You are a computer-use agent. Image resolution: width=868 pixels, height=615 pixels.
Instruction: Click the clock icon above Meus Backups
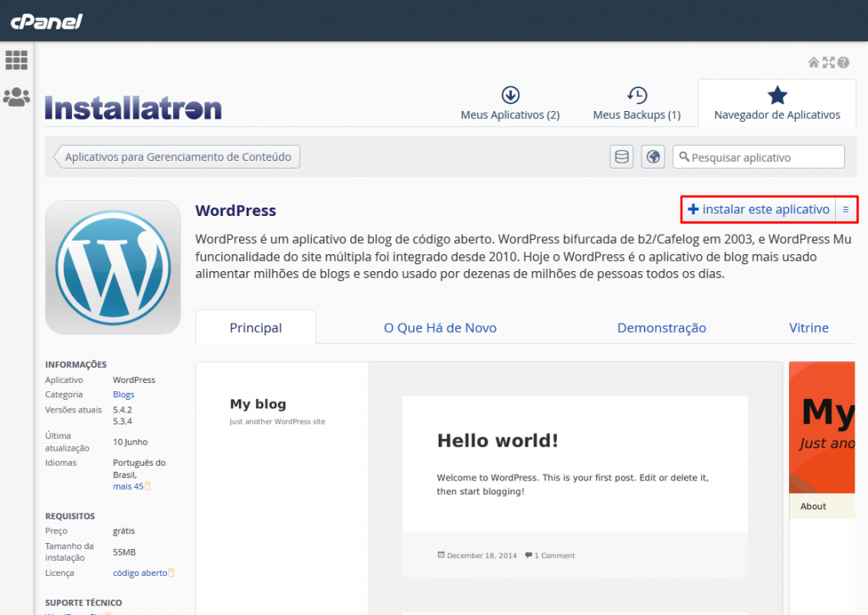(637, 95)
